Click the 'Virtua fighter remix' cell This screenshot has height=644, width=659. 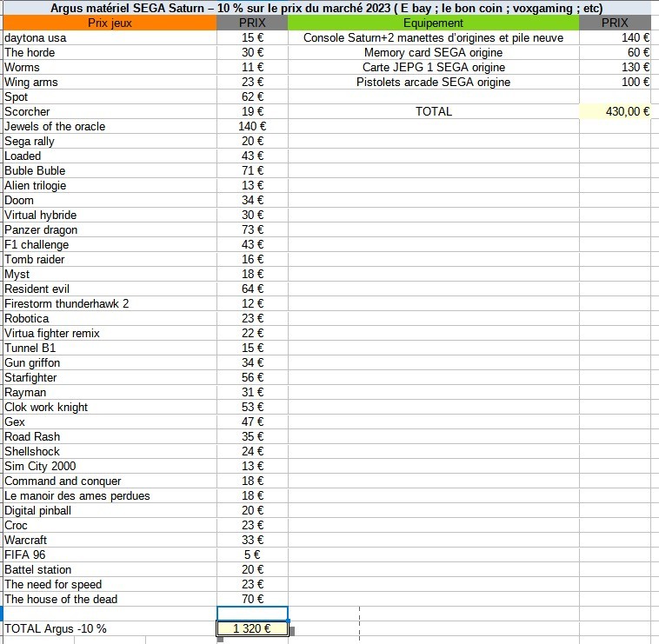tap(110, 333)
